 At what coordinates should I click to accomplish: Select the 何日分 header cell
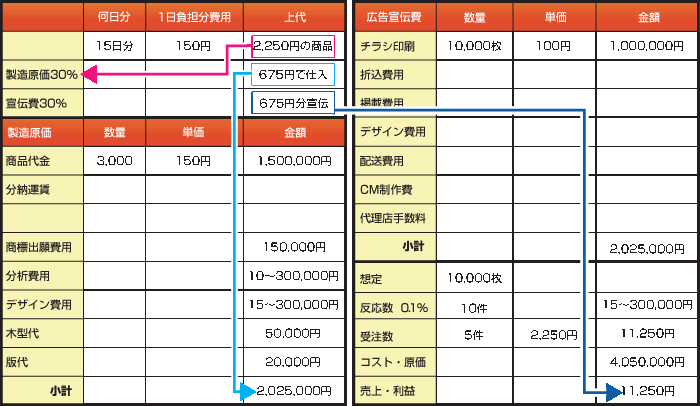(114, 17)
